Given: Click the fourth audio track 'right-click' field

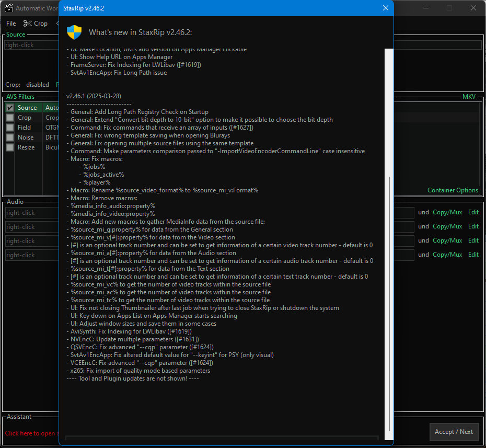Looking at the screenshot, I should 32,255.
